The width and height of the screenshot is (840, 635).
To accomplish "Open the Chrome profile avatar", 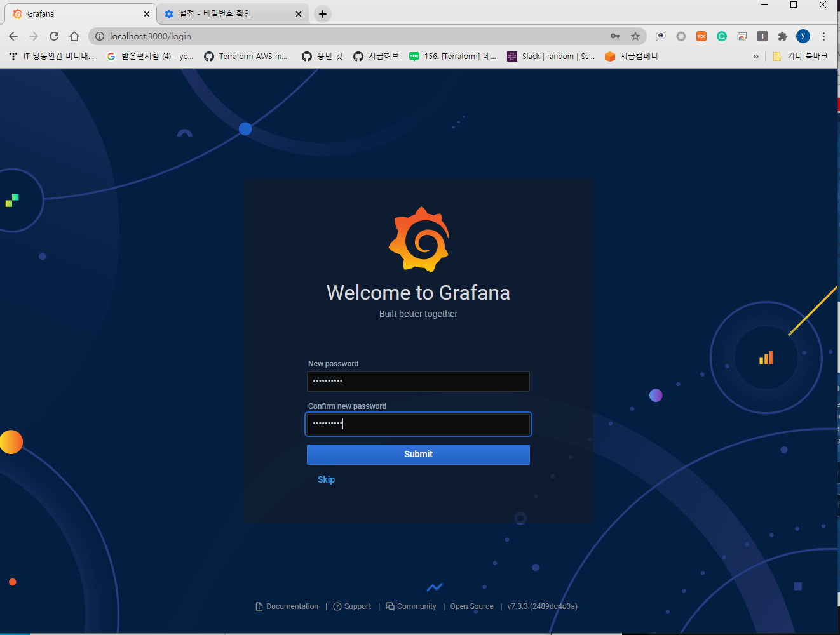I will 803,36.
